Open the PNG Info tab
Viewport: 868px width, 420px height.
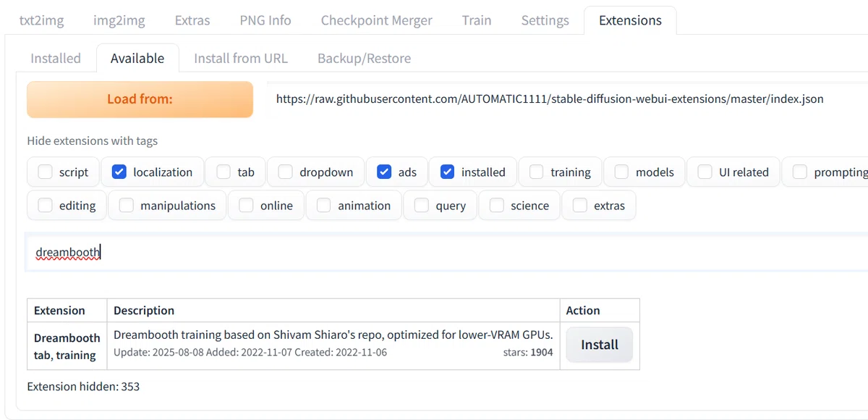click(x=265, y=20)
